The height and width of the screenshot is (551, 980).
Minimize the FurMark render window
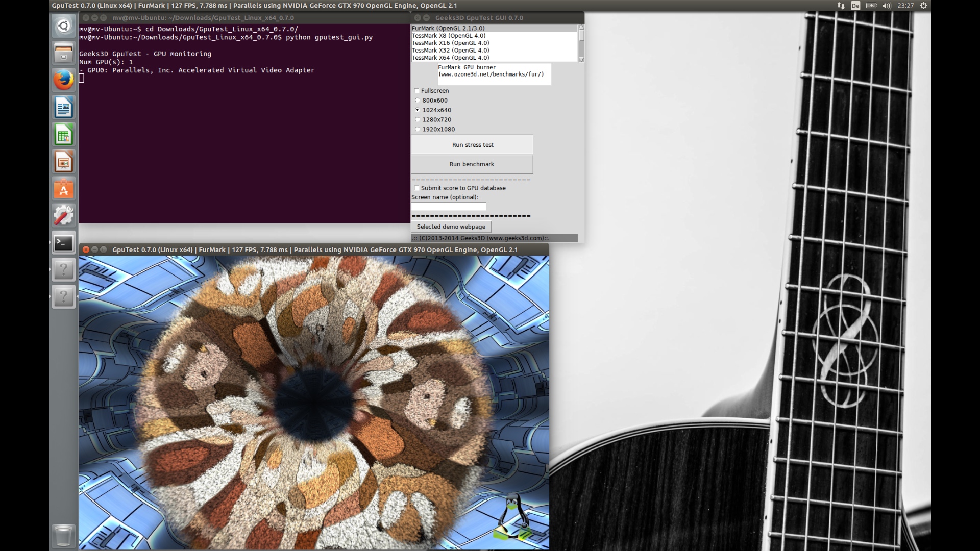[94, 249]
